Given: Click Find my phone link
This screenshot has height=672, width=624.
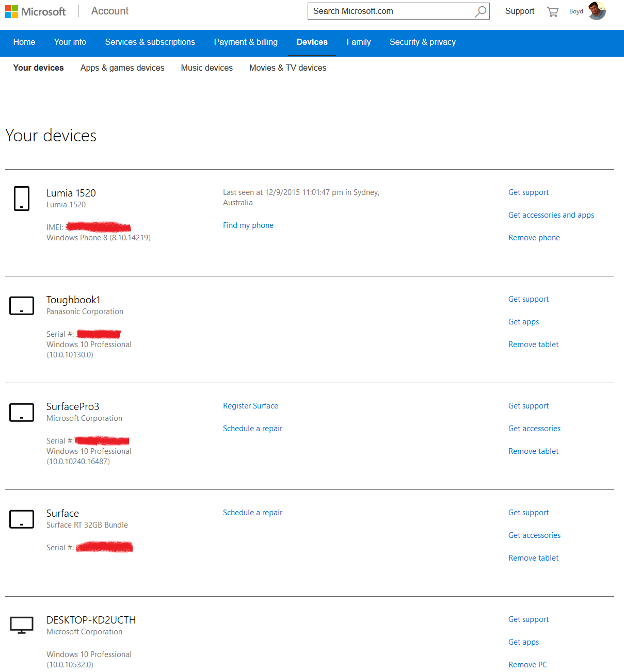Looking at the screenshot, I should point(248,225).
